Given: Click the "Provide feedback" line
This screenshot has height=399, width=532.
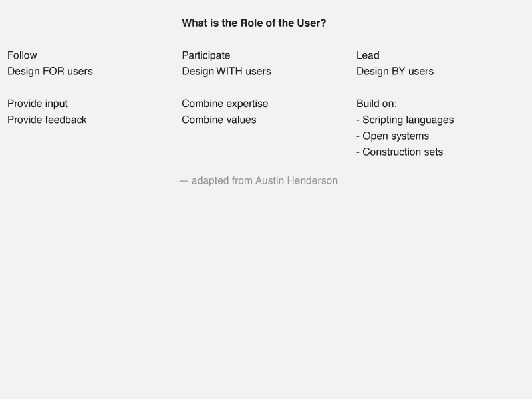Looking at the screenshot, I should point(47,120).
